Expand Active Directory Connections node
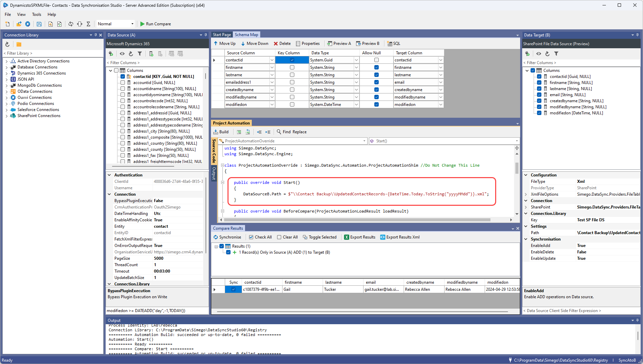The image size is (643, 364). [x=7, y=61]
